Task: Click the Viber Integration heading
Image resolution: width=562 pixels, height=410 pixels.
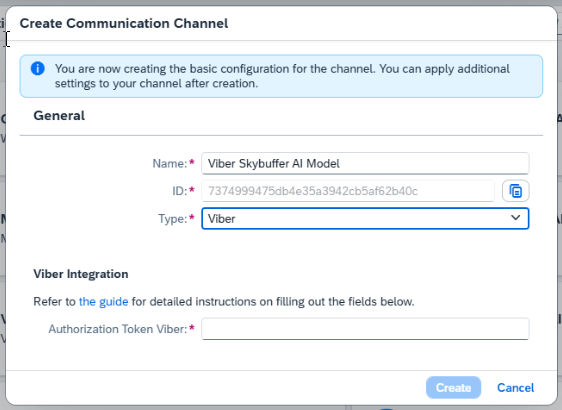Action: point(81,274)
